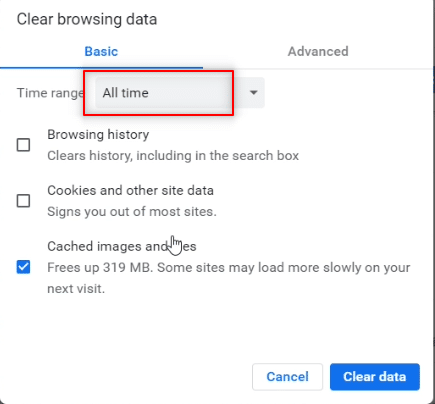Open the 'All time' time range dropdown
435x404 pixels.
coord(180,93)
